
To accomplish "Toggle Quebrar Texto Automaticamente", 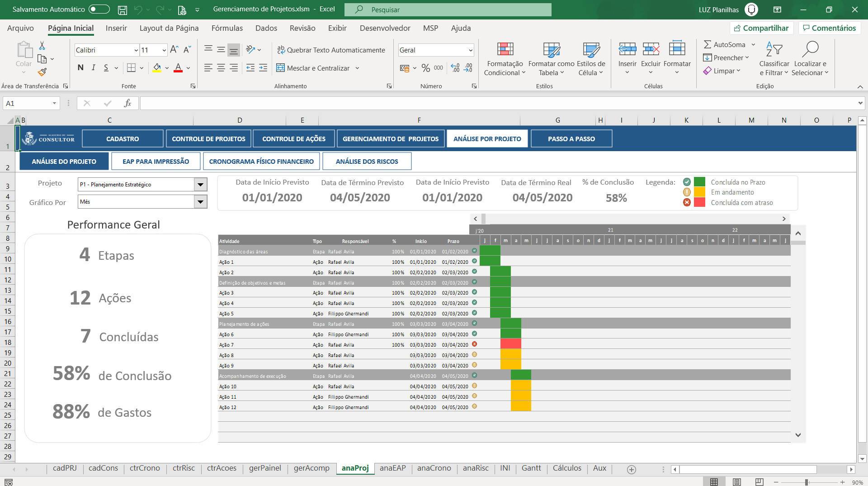I will pos(331,50).
